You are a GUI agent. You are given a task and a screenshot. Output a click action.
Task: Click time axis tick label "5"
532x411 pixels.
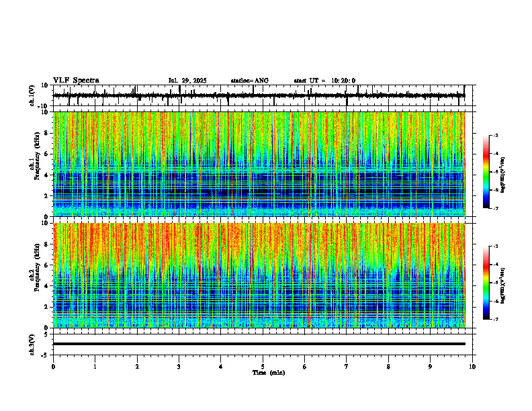pos(263,367)
